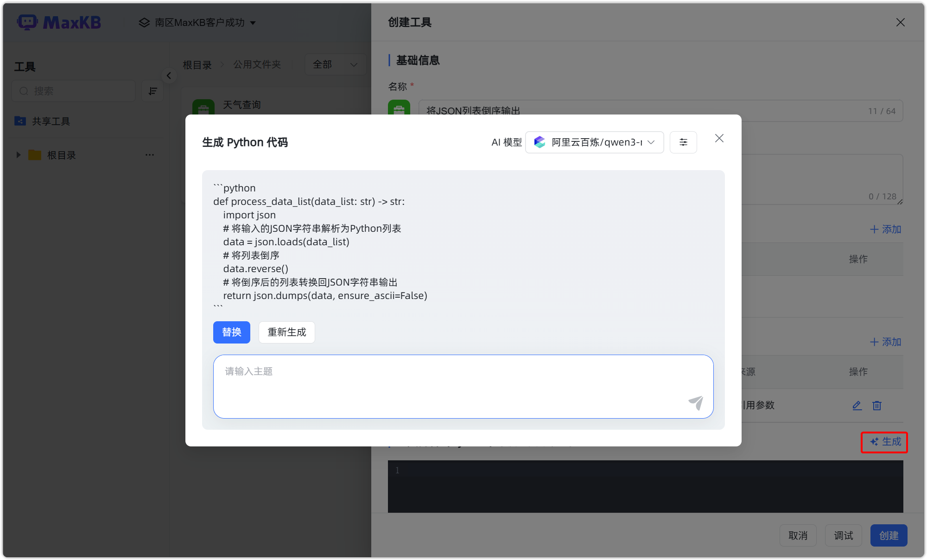
Task: Click the tool name field 将JSON列表倒序输出
Action: pos(660,111)
